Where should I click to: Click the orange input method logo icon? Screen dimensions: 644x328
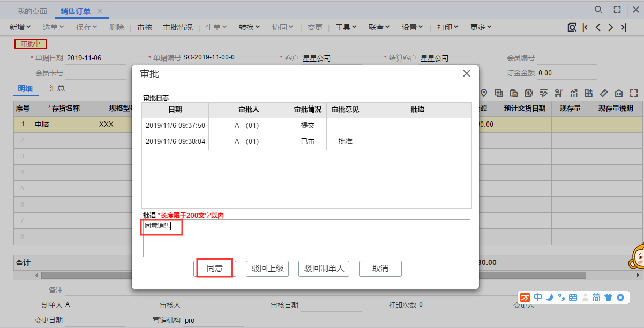[526, 298]
